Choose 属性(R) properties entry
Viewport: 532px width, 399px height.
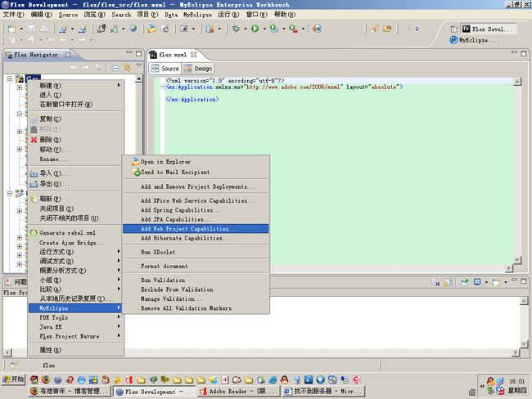pyautogui.click(x=75, y=350)
